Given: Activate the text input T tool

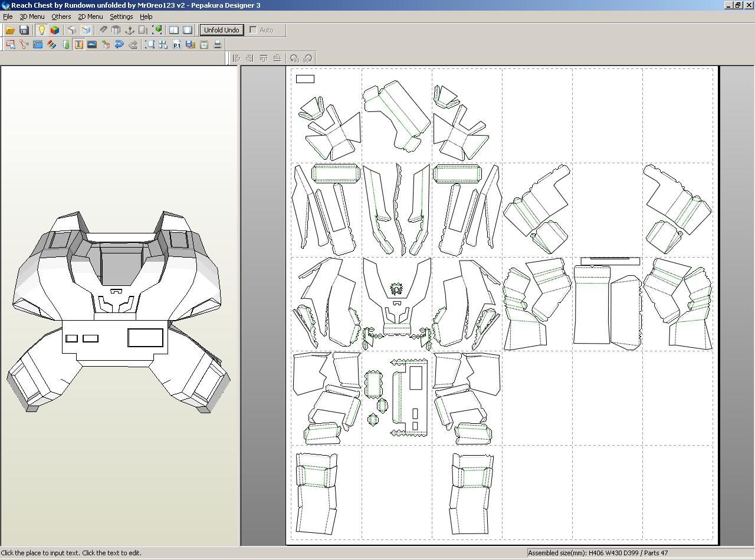Looking at the screenshot, I should [x=78, y=44].
